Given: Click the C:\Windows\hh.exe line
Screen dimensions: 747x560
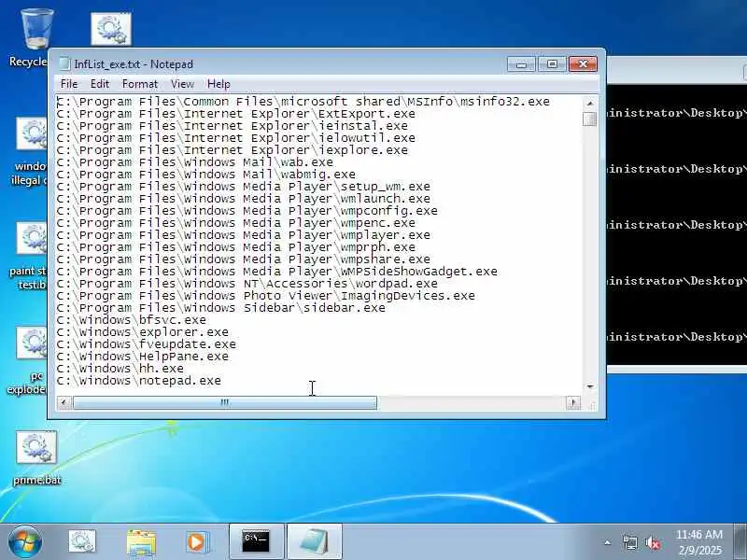Looking at the screenshot, I should point(120,369).
